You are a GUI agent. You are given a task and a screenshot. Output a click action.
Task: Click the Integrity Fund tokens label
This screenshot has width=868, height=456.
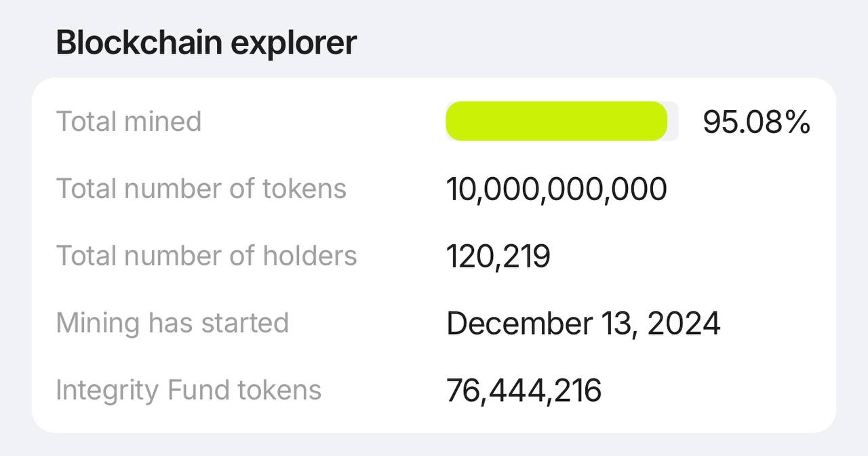coord(189,390)
